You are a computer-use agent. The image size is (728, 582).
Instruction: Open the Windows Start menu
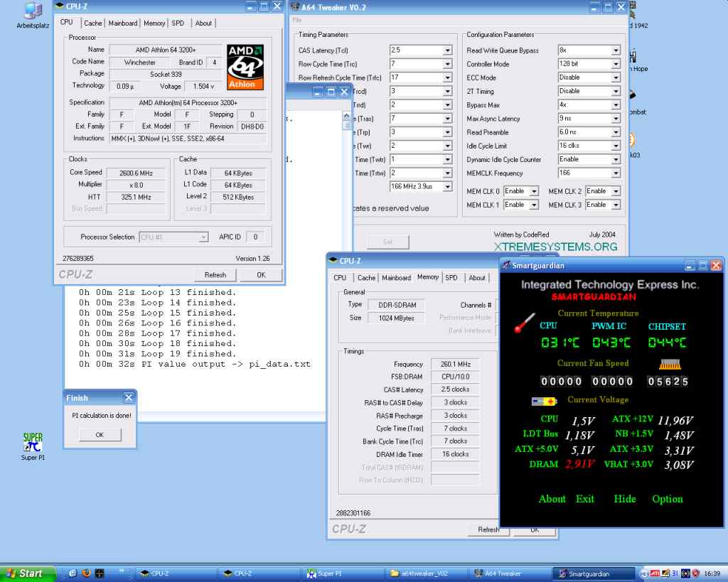27,573
